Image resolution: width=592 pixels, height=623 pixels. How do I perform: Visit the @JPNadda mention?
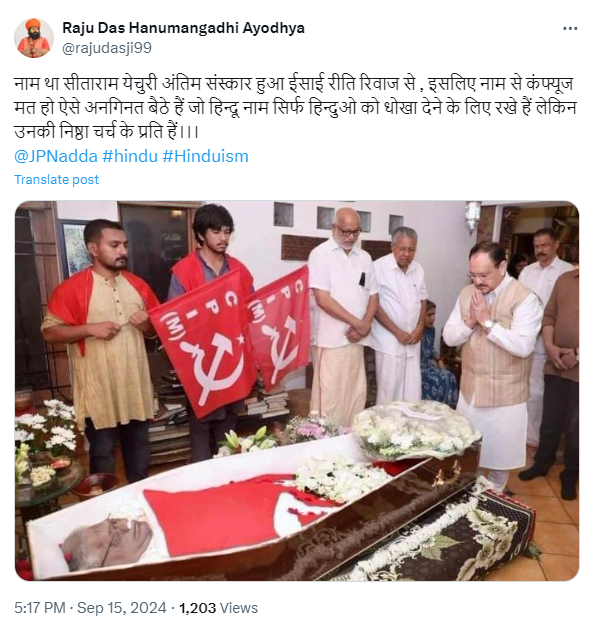point(56,156)
